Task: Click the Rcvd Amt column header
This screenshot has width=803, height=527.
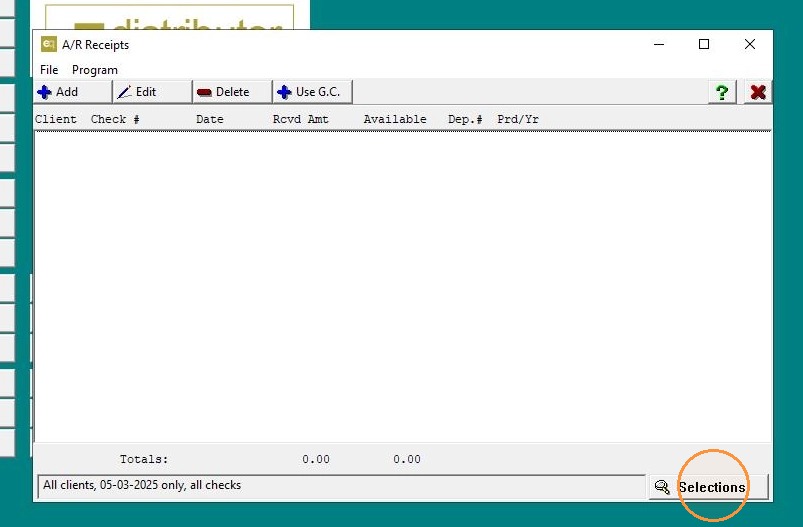Action: click(x=301, y=119)
